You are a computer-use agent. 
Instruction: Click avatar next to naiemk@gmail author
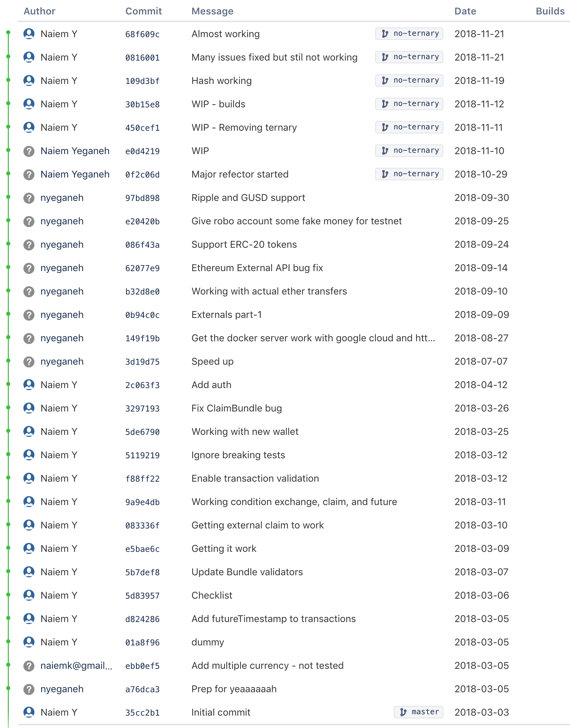pos(29,666)
